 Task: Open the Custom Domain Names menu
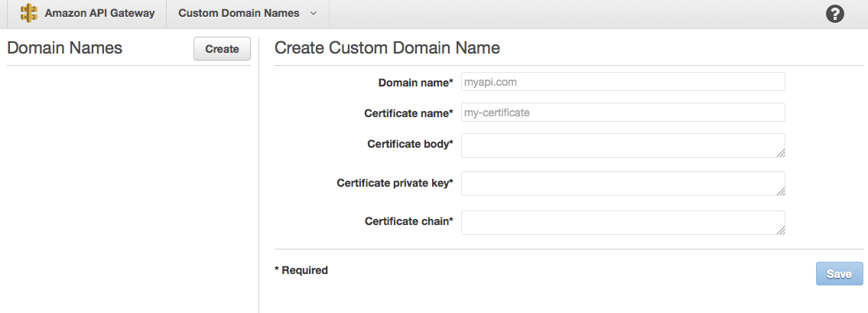coord(239,14)
